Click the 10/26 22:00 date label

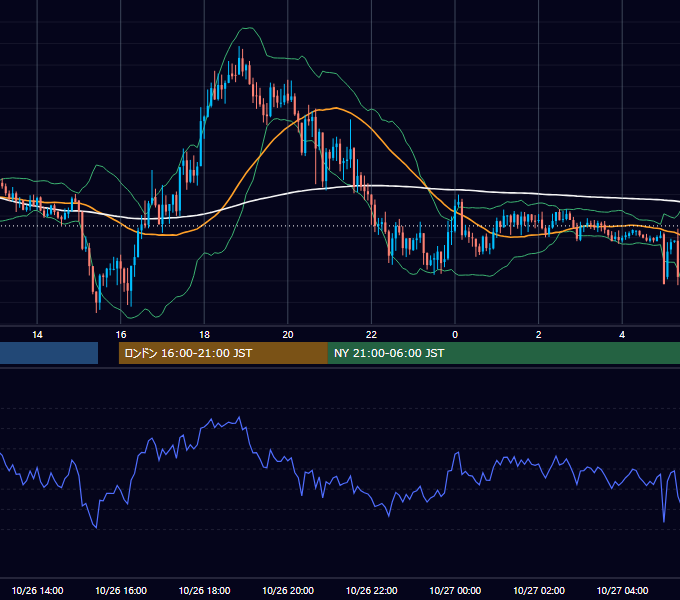click(x=371, y=590)
